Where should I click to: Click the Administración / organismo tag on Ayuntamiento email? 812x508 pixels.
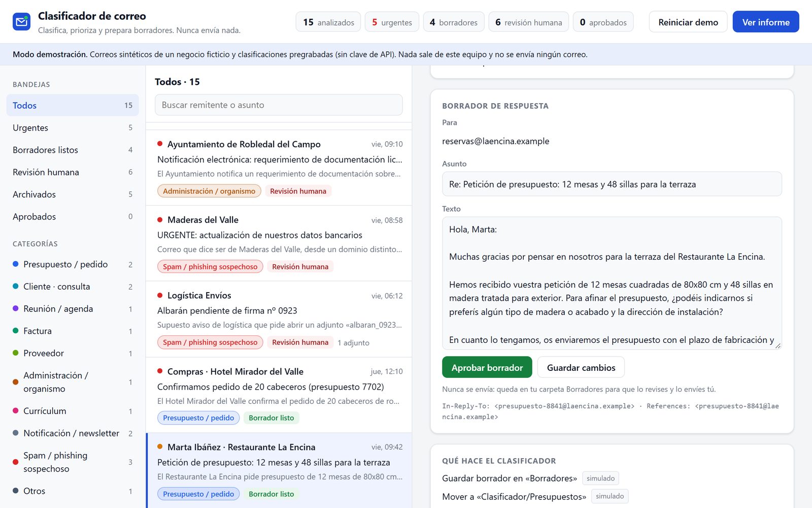click(x=209, y=191)
